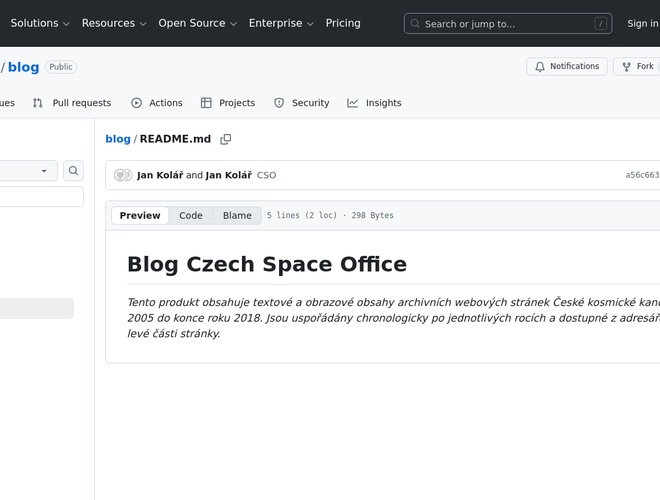Open the Projects tab
The height and width of the screenshot is (500, 660).
(227, 103)
